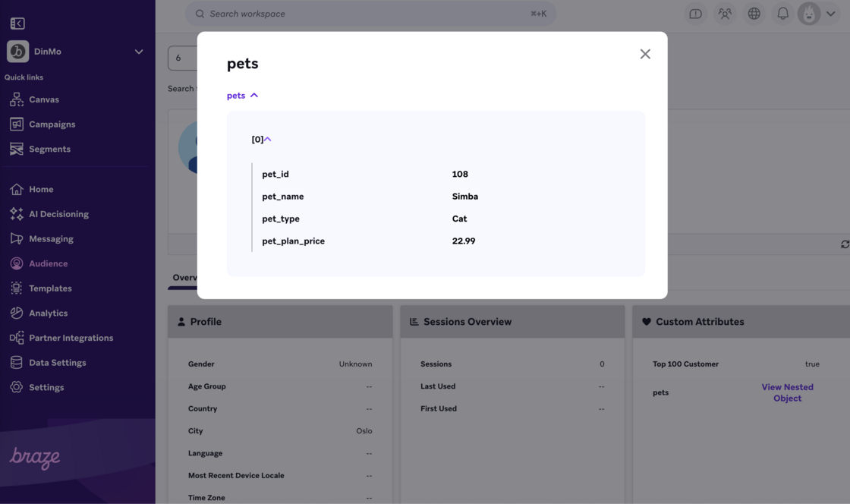Open the notifications bell
Image resolution: width=850 pixels, height=504 pixels.
click(782, 14)
